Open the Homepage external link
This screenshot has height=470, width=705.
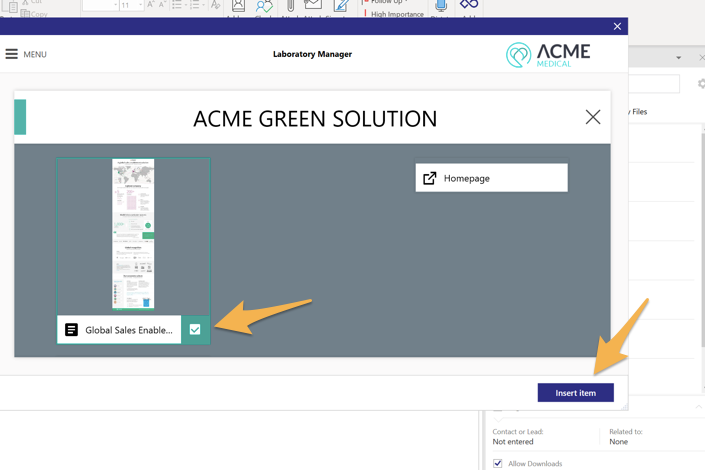pos(491,178)
